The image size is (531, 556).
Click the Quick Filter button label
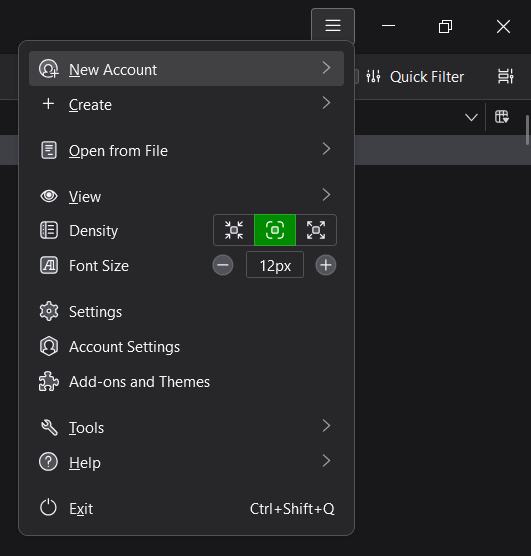point(427,77)
